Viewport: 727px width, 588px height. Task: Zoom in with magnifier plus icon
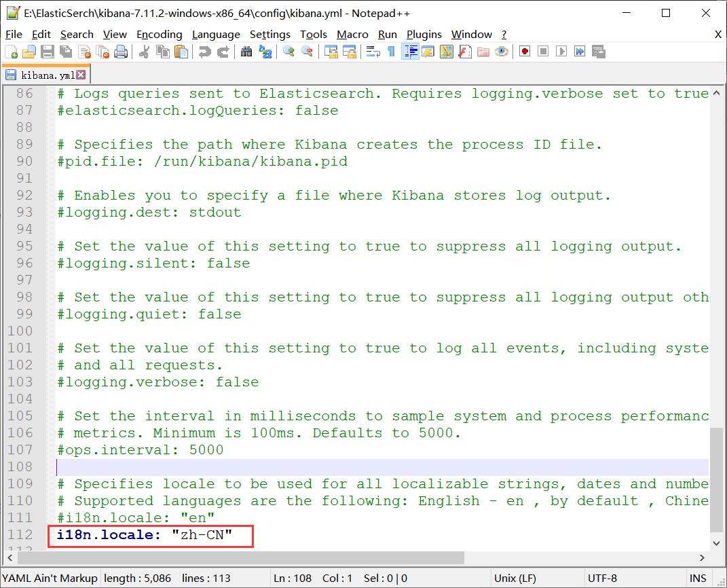tap(288, 52)
